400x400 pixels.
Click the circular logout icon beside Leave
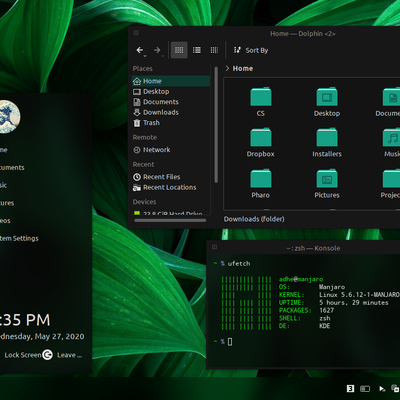(47, 355)
